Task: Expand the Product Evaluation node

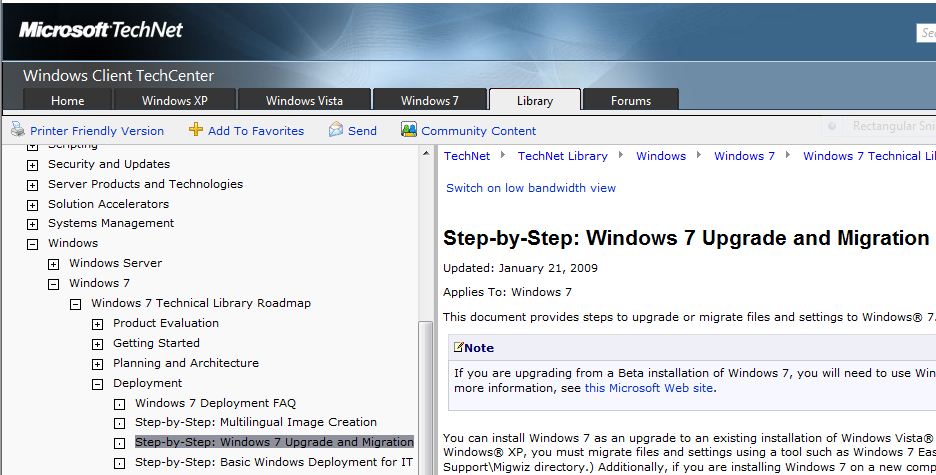Action: (x=98, y=324)
